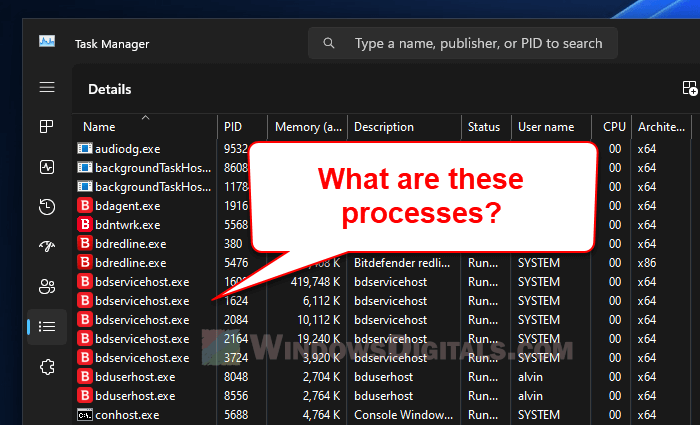Open the Services puzzle icon
This screenshot has width=700, height=425.
click(x=47, y=366)
